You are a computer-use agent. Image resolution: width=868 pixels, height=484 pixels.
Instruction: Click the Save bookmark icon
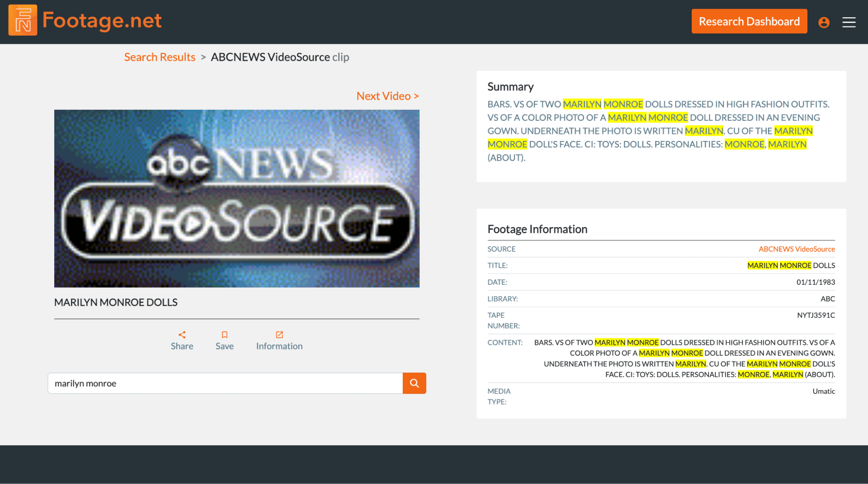click(x=224, y=335)
